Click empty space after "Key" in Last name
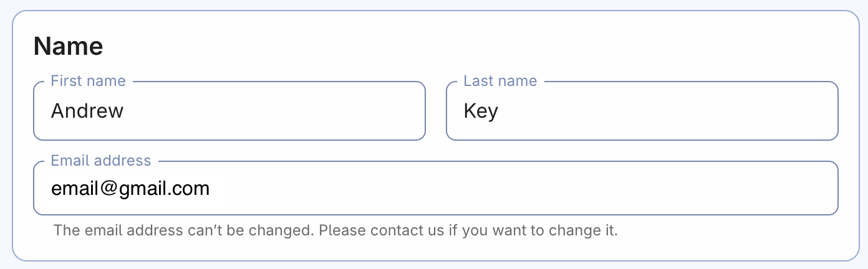Viewport: 868px width, 269px height. point(673,111)
